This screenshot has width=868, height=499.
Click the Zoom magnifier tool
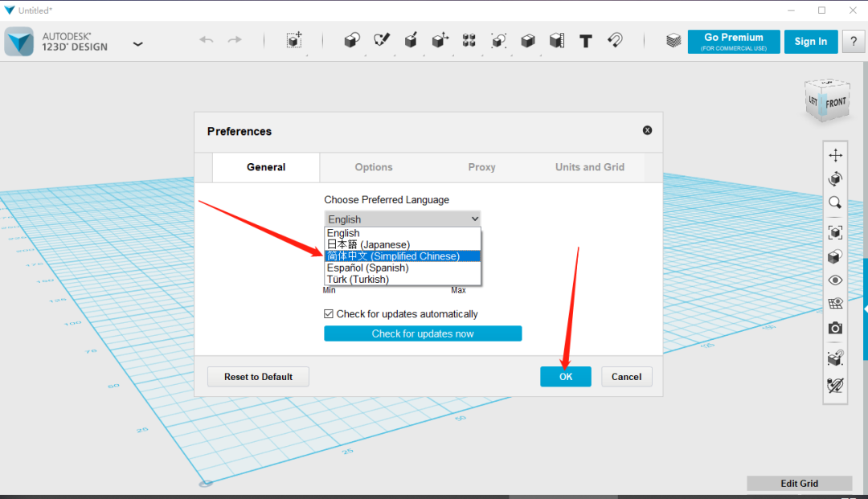pyautogui.click(x=835, y=202)
